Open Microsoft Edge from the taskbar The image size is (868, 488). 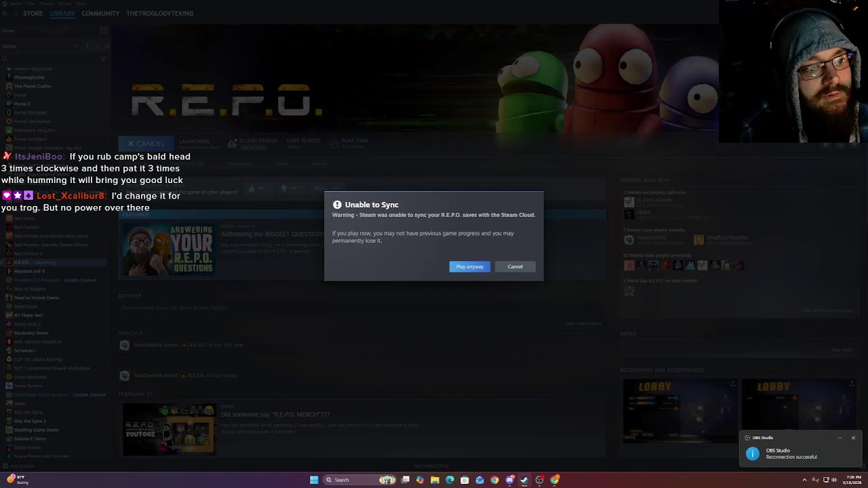pos(450,480)
